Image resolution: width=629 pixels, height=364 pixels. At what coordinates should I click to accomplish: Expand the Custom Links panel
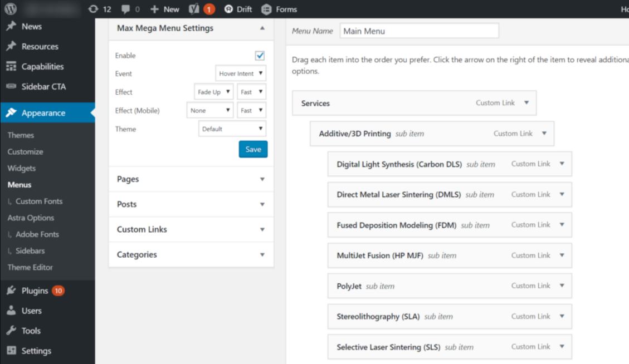tap(262, 229)
